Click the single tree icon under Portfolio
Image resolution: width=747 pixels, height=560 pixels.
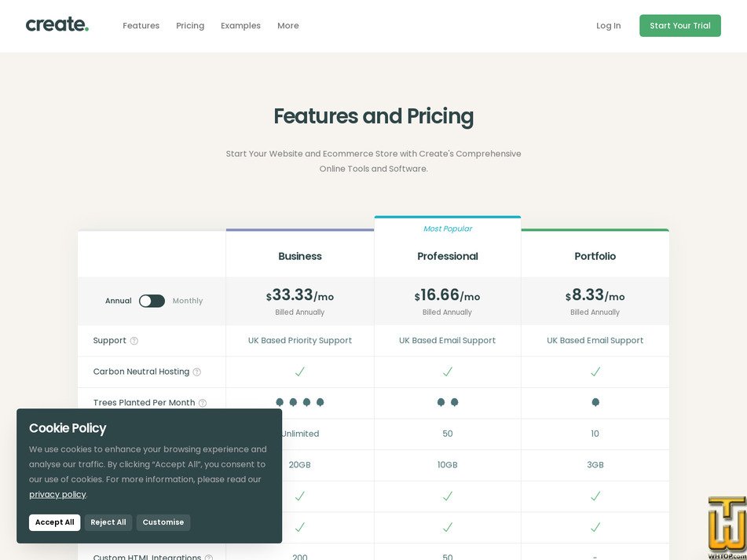coord(595,402)
